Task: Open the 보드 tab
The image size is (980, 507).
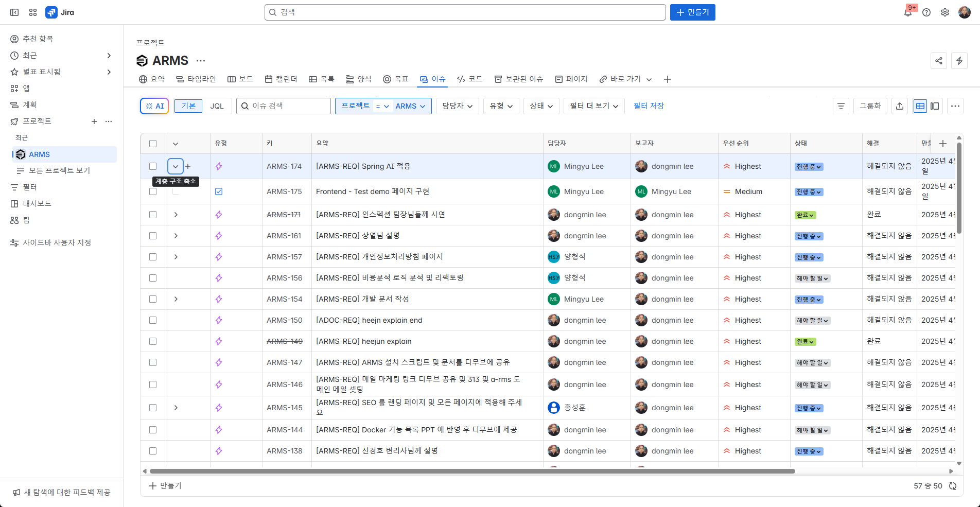Action: (x=240, y=79)
